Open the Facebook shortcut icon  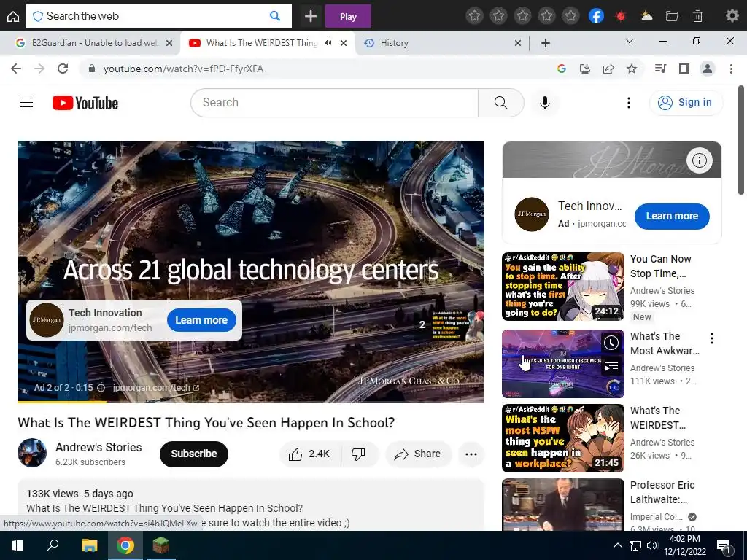596,16
